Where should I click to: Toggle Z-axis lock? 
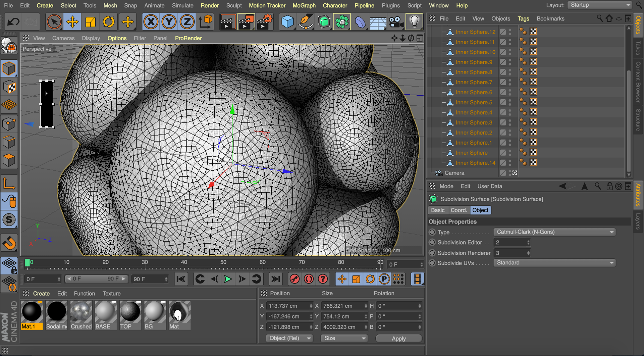point(187,22)
